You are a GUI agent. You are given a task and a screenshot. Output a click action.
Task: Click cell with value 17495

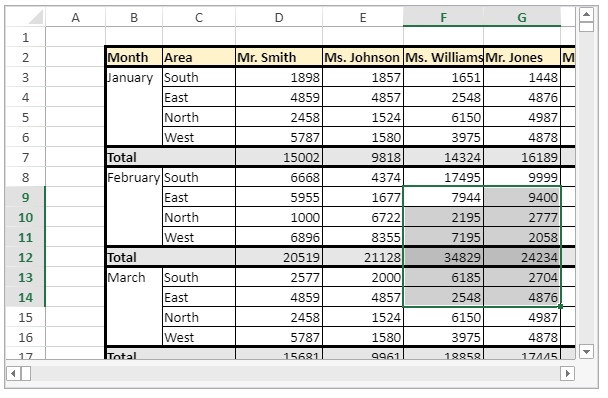443,177
